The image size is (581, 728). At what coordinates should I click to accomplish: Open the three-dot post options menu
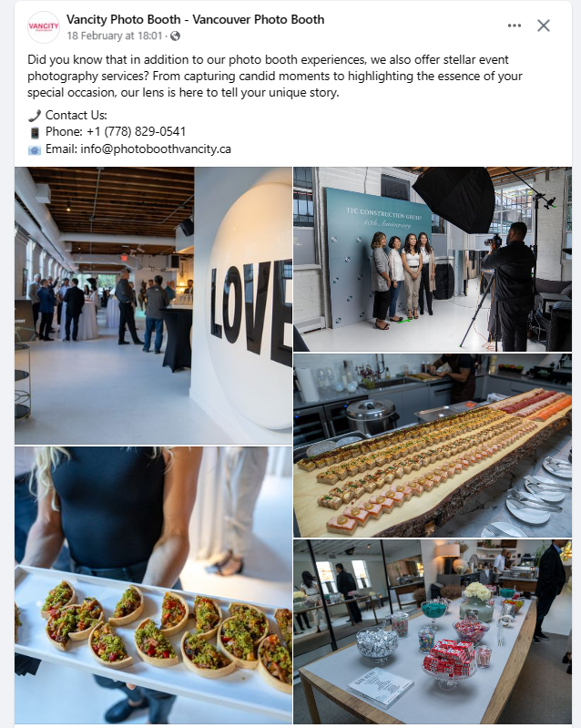pyautogui.click(x=515, y=26)
